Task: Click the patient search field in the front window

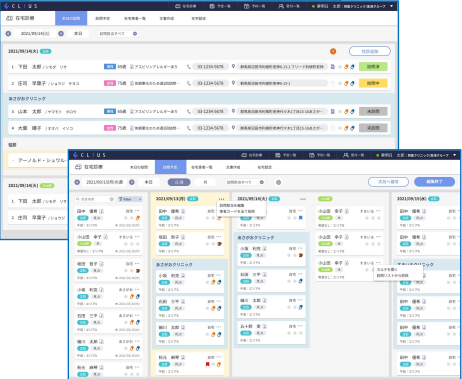Action: (x=95, y=199)
